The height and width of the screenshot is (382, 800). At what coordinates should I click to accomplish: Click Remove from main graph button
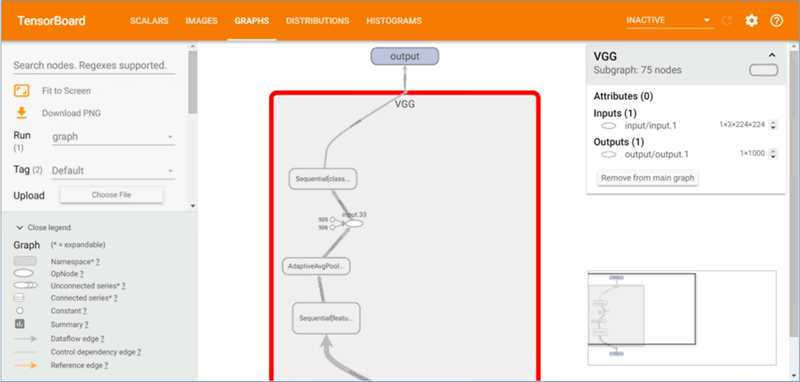(647, 178)
